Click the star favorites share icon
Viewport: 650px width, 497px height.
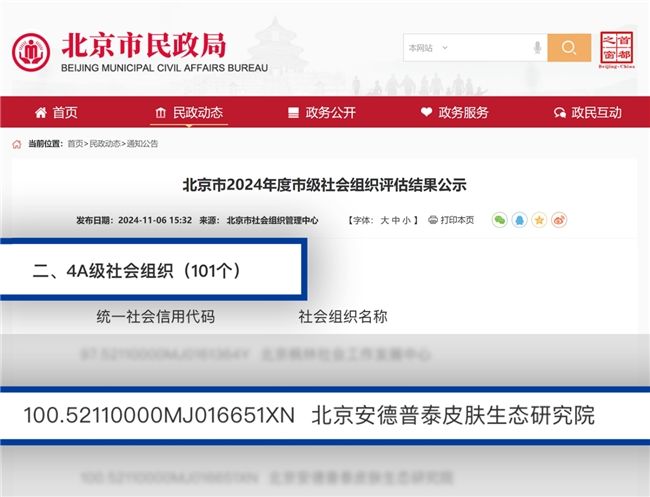(539, 220)
